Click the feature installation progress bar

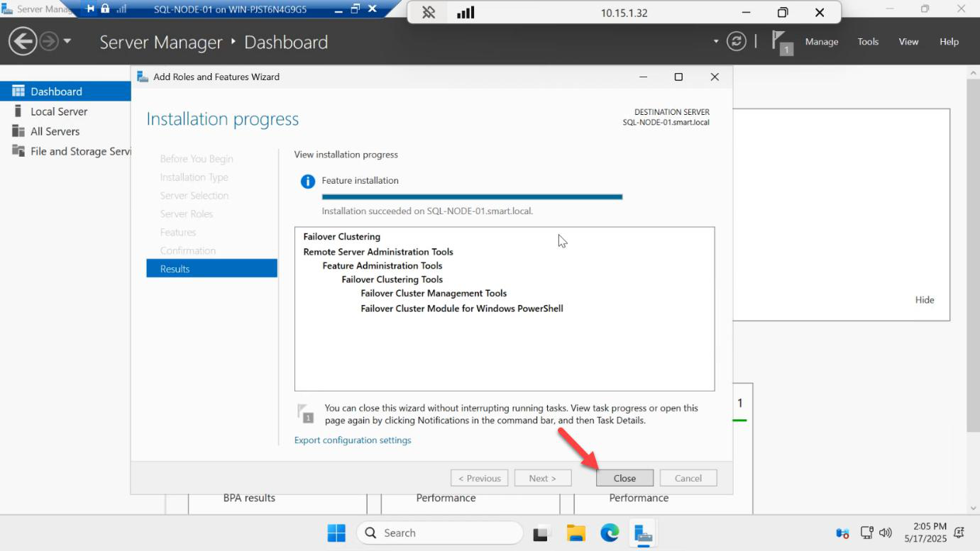coord(472,196)
